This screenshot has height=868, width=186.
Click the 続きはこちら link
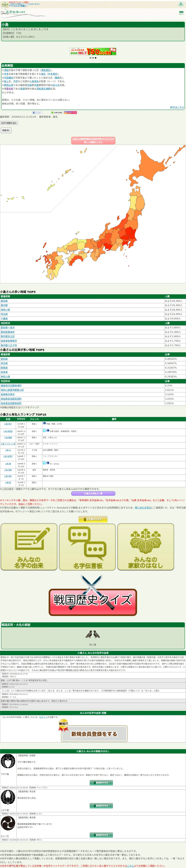[177, 107]
